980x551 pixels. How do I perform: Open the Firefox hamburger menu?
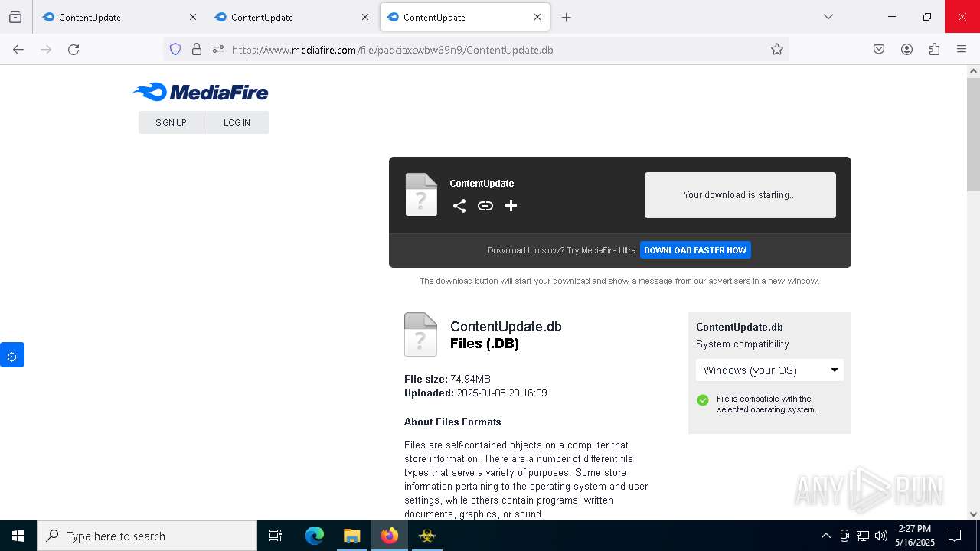[962, 49]
